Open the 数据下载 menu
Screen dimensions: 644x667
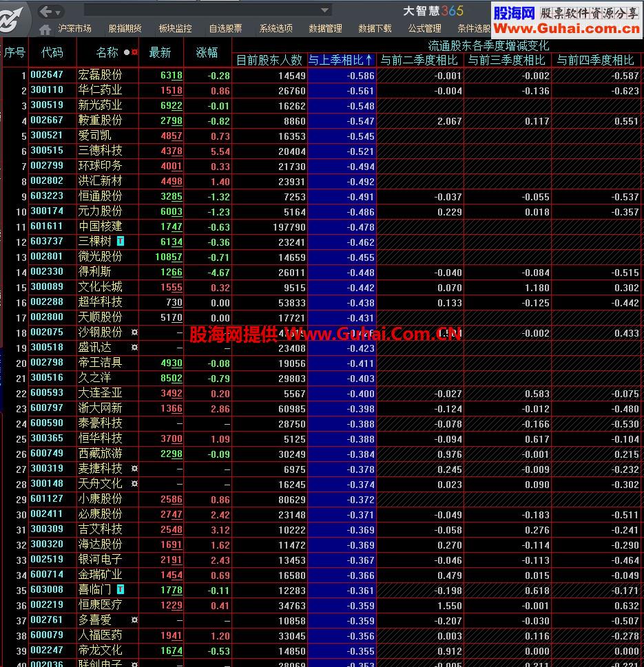coord(375,28)
